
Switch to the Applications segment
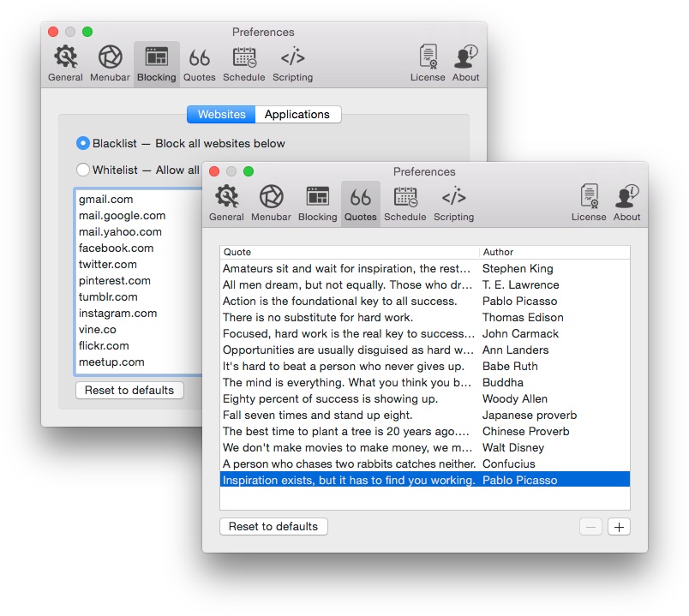pyautogui.click(x=297, y=114)
